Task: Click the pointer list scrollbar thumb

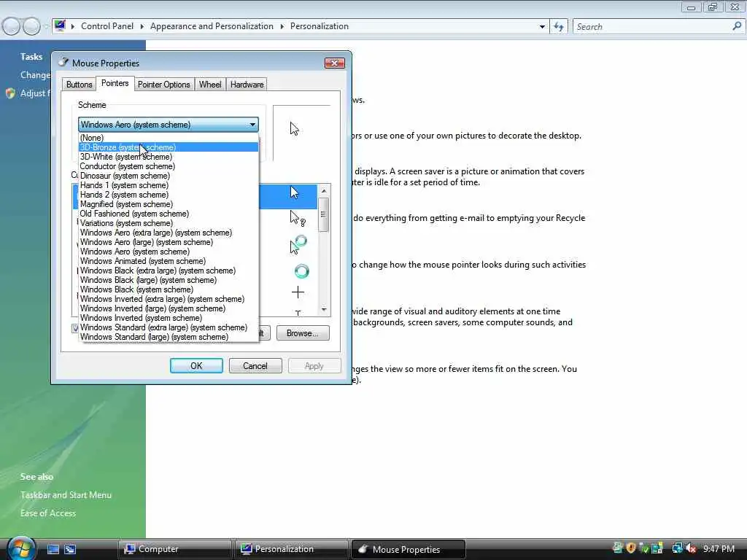Action: tap(323, 214)
